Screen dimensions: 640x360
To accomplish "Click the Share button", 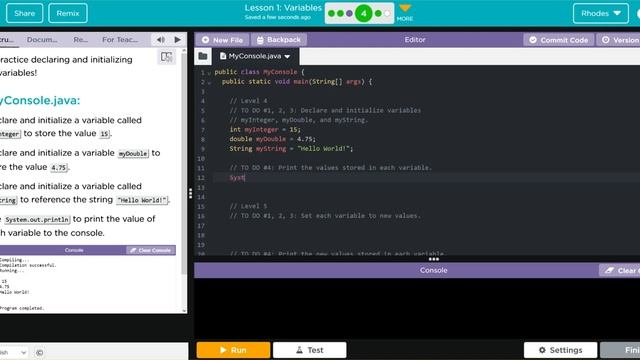I will point(24,13).
